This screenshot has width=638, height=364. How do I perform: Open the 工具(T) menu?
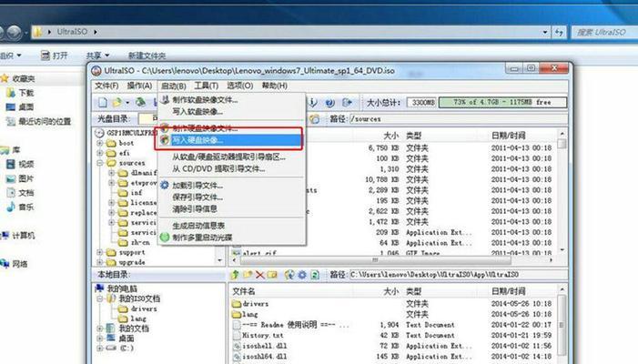(206, 86)
